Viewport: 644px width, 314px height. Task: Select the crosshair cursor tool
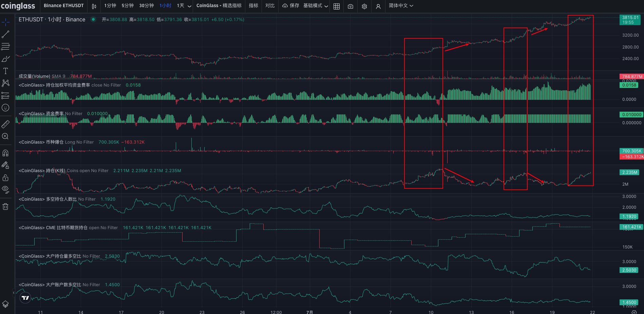(5, 22)
